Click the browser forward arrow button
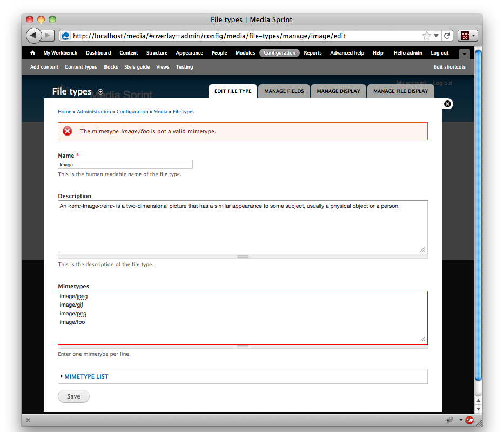The height and width of the screenshot is (432, 504). pyautogui.click(x=48, y=35)
